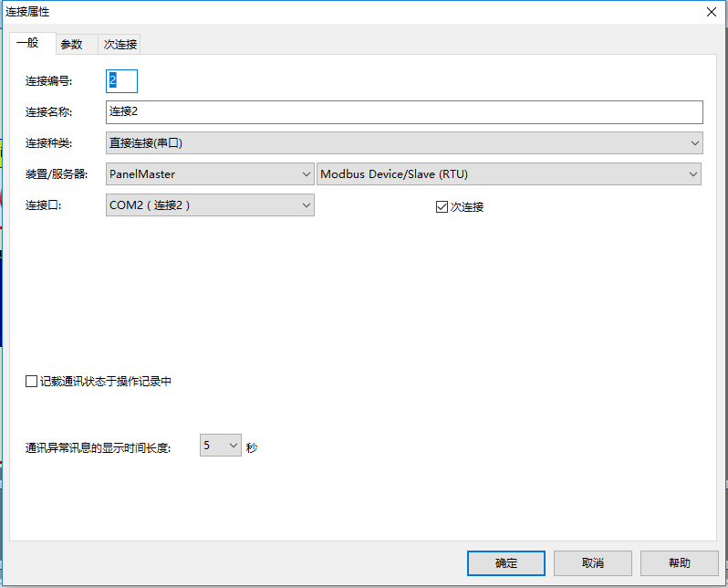The image size is (728, 588).
Task: Click the 连接属性 title bar text
Action: tap(28, 12)
